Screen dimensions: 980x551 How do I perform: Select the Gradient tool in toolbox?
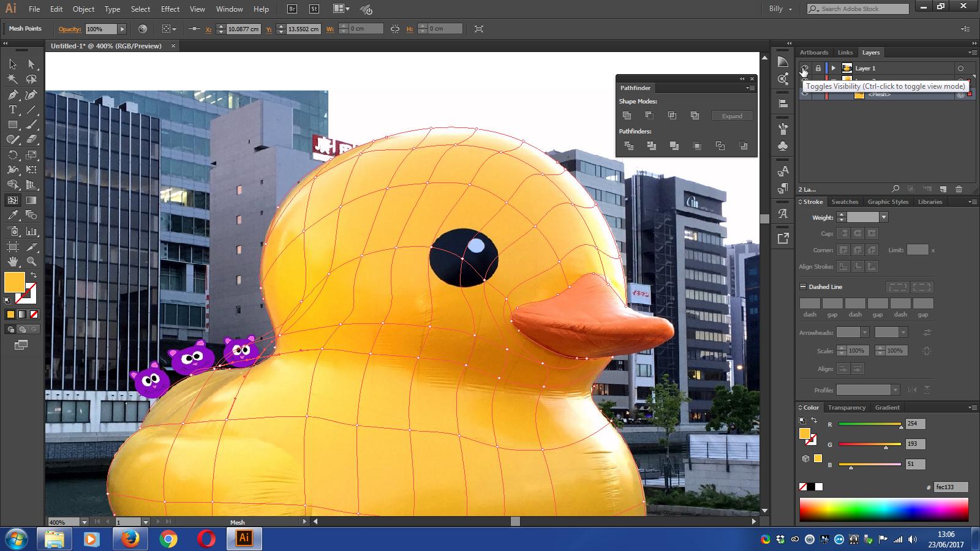31,200
